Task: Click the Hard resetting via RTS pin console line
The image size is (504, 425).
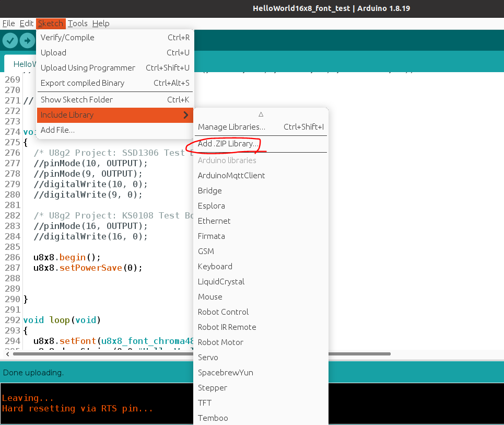Action: point(77,409)
